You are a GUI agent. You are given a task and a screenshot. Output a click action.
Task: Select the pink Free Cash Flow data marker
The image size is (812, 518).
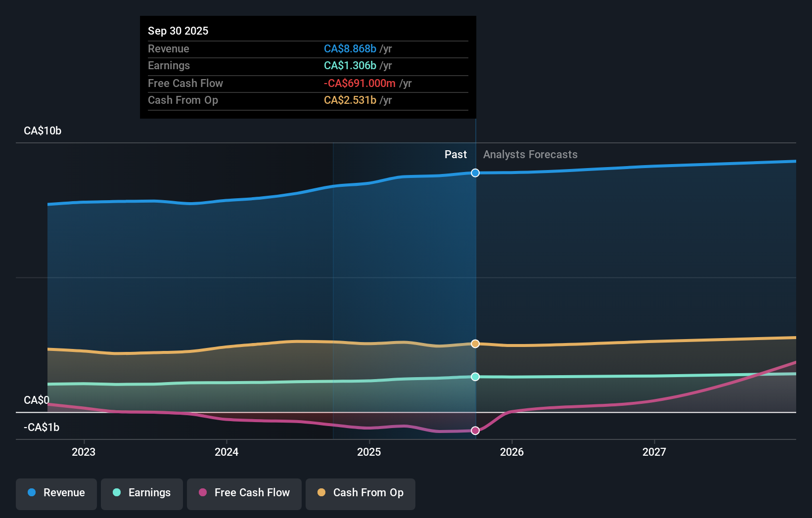coord(475,431)
